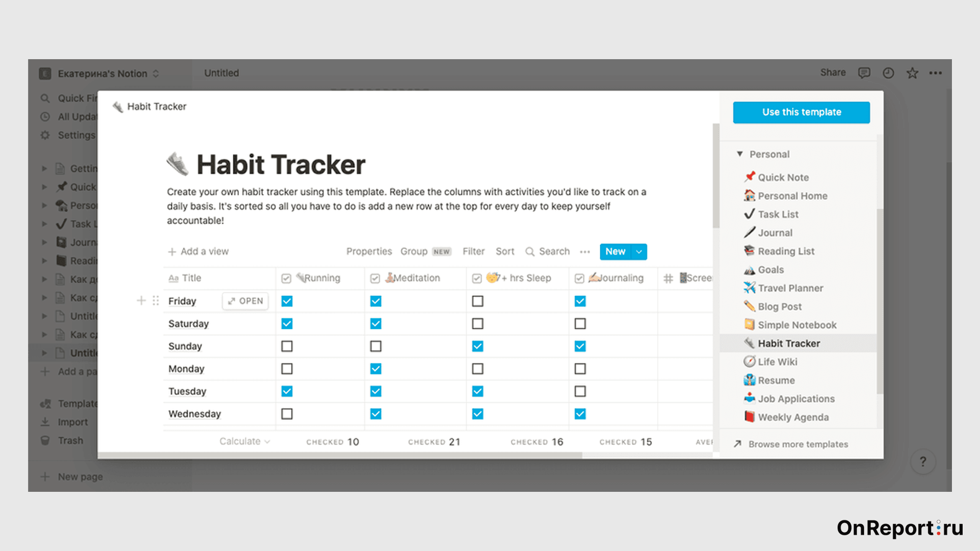Screen dimensions: 980x551
Task: Open the Group NEW option
Action: click(x=425, y=252)
